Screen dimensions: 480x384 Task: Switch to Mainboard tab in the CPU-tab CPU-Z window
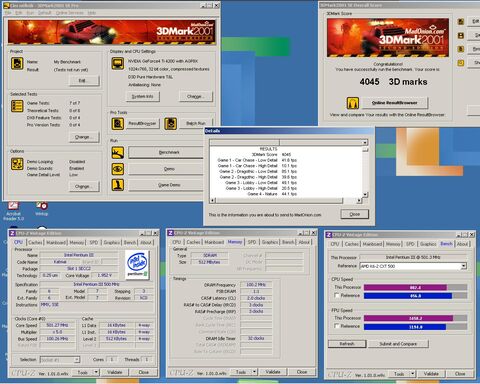(56, 242)
